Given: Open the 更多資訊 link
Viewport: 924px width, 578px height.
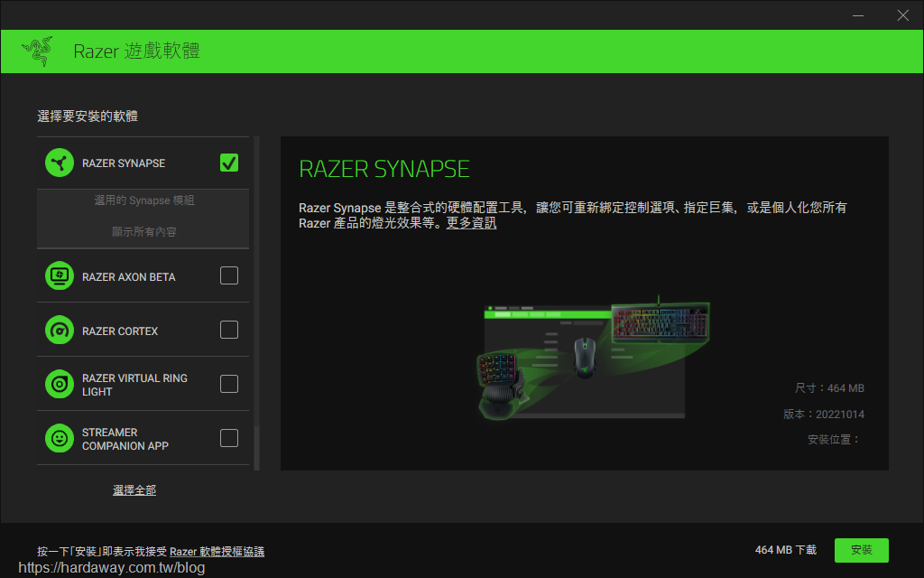Looking at the screenshot, I should [x=471, y=223].
